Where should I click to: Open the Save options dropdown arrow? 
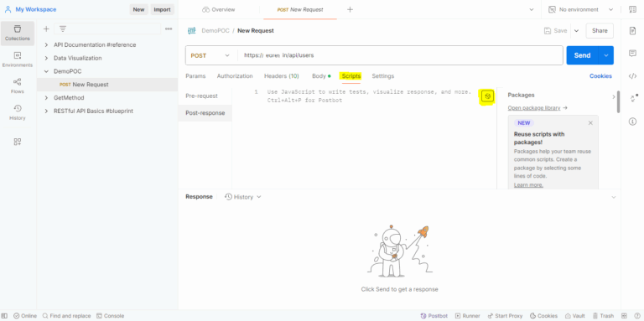(576, 31)
